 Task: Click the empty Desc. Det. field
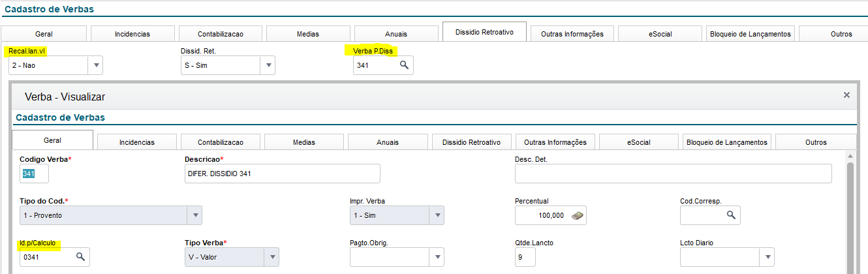click(x=673, y=174)
